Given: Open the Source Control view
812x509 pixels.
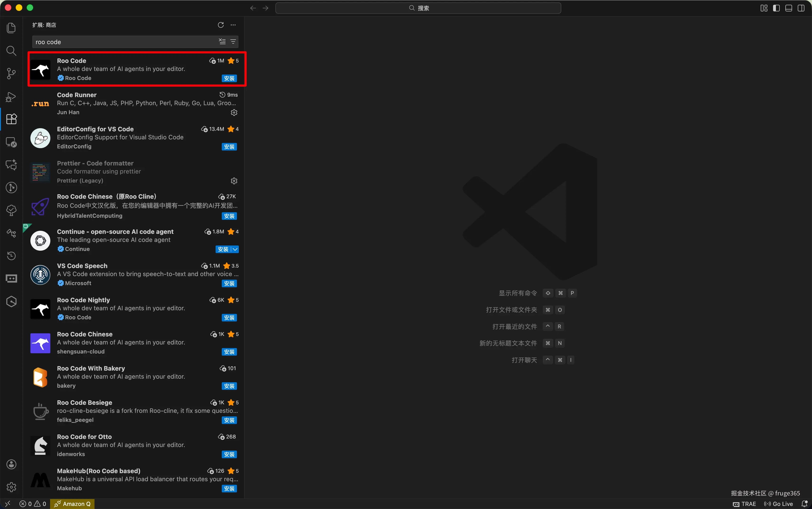Looking at the screenshot, I should pos(11,73).
